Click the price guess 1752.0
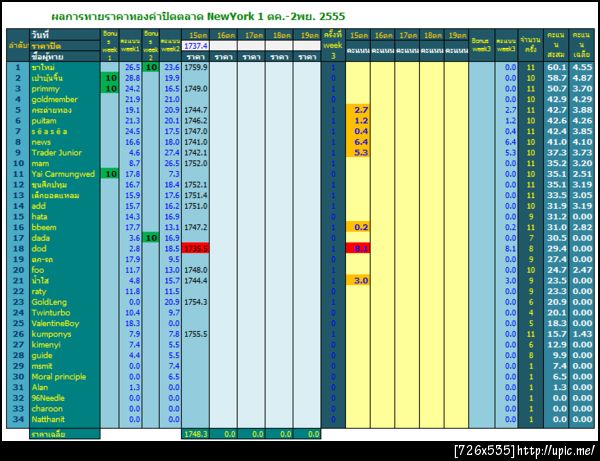This screenshot has width=600, height=461. (196, 163)
